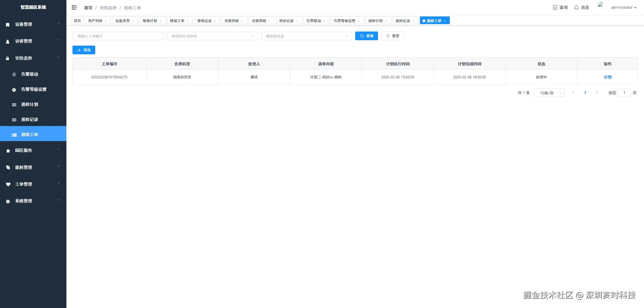Viewport: 644px width, 308px height.
Task: Collapse the 安防态势 menu
Action: tap(59, 57)
